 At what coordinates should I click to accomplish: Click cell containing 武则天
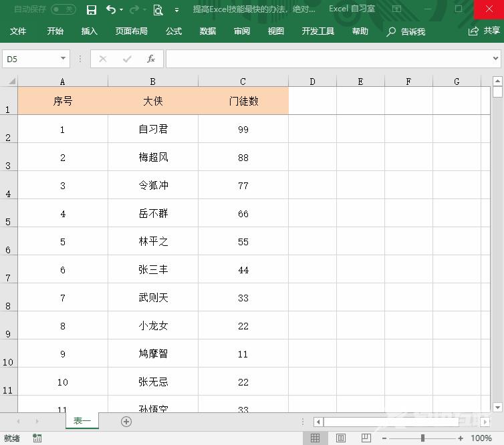(153, 297)
